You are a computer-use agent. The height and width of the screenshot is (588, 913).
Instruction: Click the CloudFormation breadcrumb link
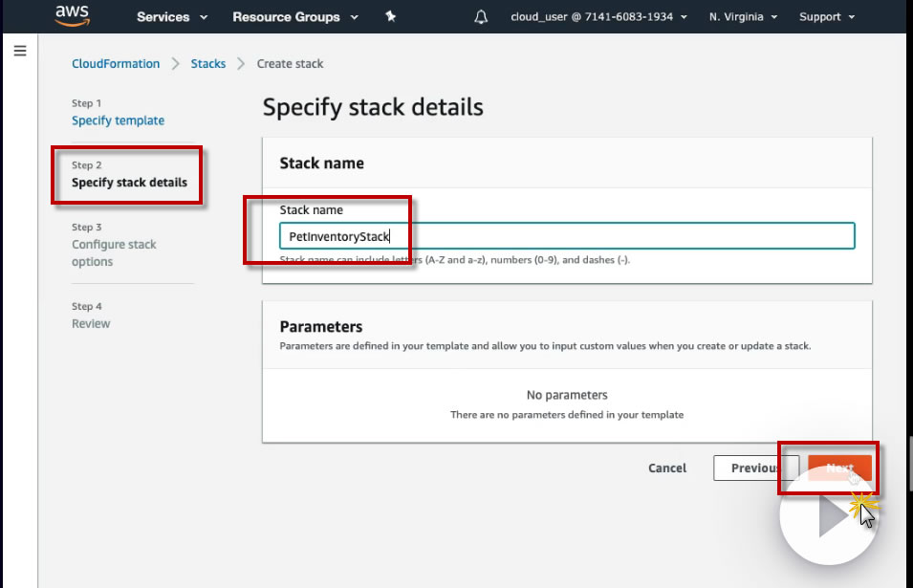pos(116,64)
